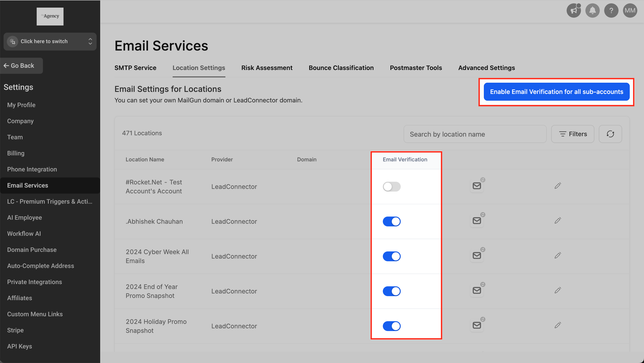Edit 2024 Cyber Week All Emails row

pos(557,255)
